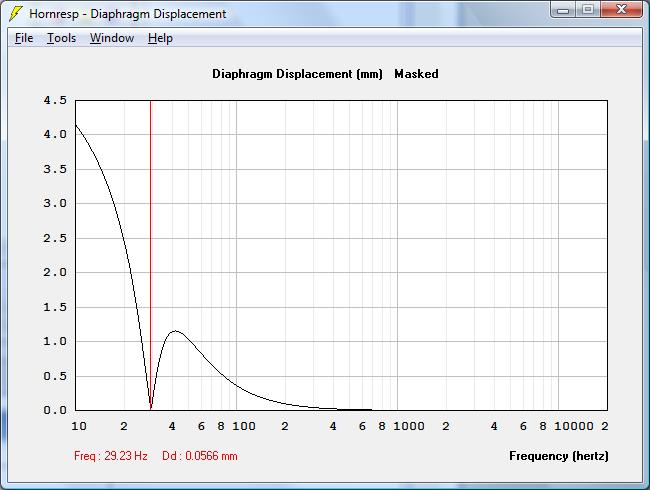This screenshot has height=490, width=650.
Task: Click the 3.0 displacement axis label
Action: 55,203
